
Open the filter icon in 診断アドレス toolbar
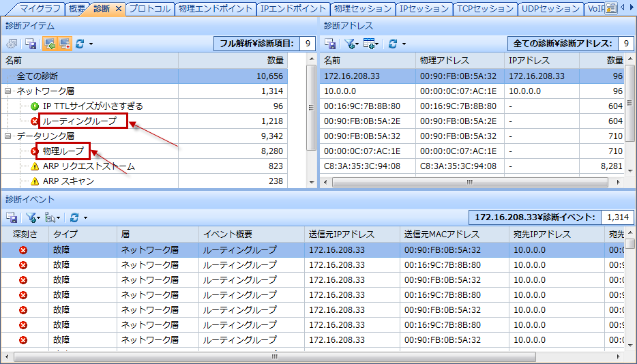coord(349,44)
